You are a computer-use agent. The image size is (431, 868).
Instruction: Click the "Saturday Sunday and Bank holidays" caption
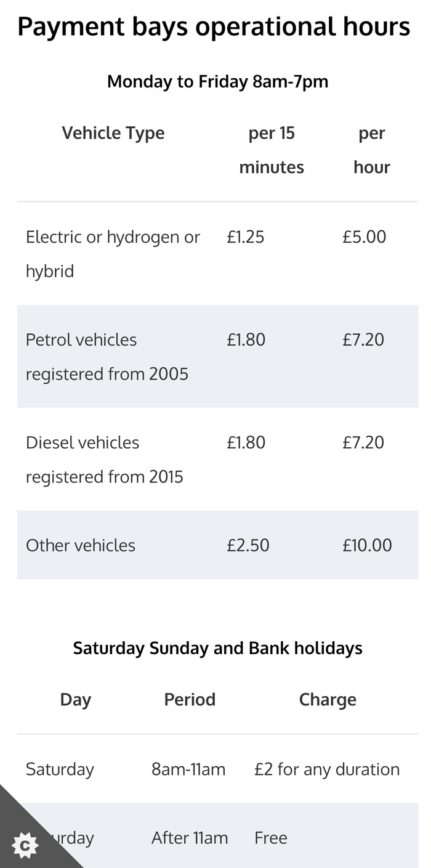[217, 648]
